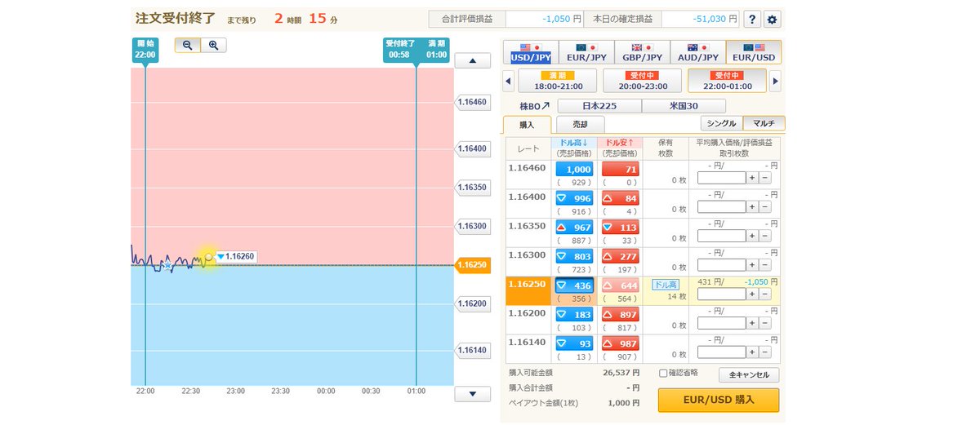Click red 644 price at rate 1.16250
The image size is (980, 425).
click(621, 286)
